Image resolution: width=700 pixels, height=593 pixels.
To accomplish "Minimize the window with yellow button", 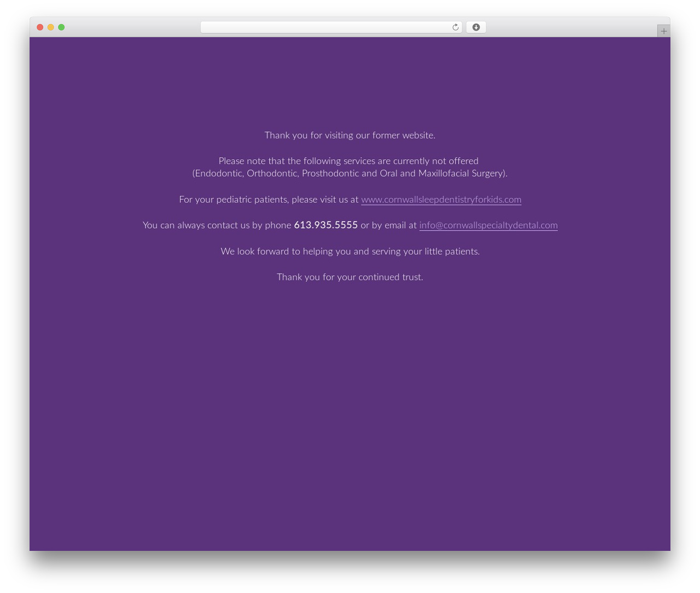I will pyautogui.click(x=51, y=27).
